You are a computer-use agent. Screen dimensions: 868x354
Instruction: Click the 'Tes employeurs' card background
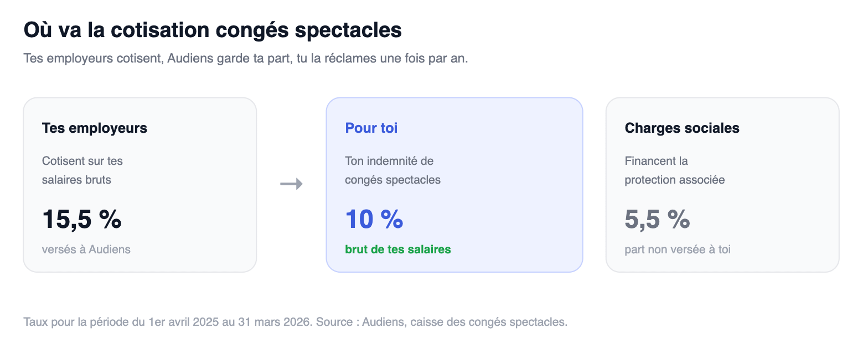coord(140,185)
